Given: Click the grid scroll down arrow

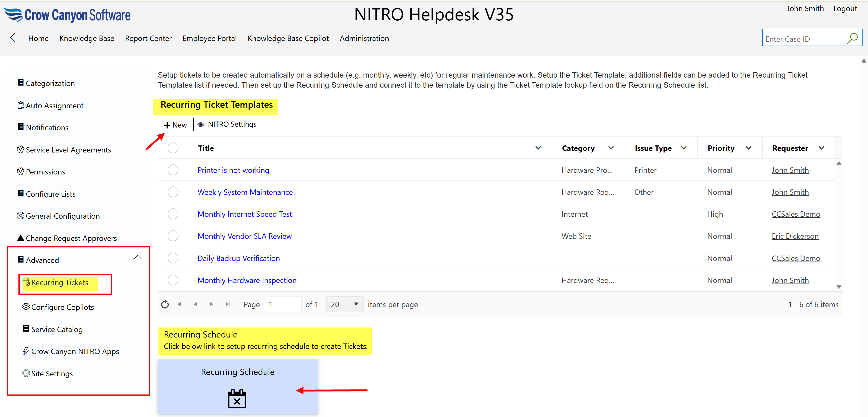Looking at the screenshot, I should (x=839, y=287).
